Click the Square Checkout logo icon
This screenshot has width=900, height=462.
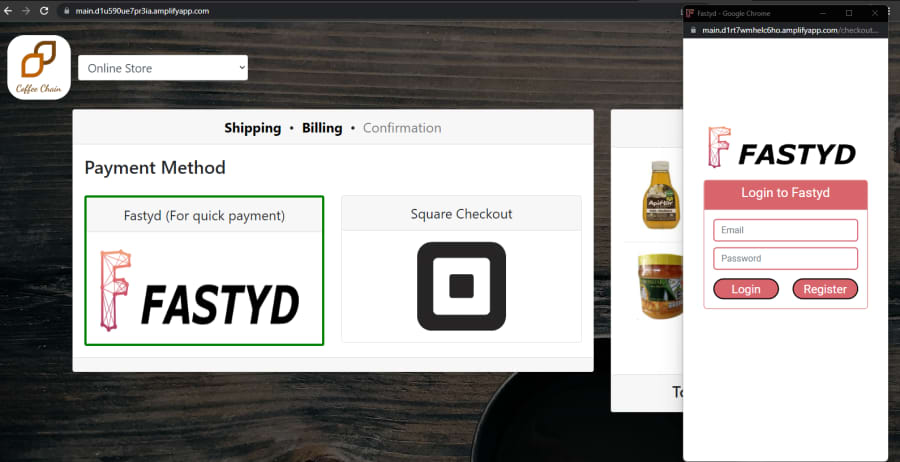(461, 286)
